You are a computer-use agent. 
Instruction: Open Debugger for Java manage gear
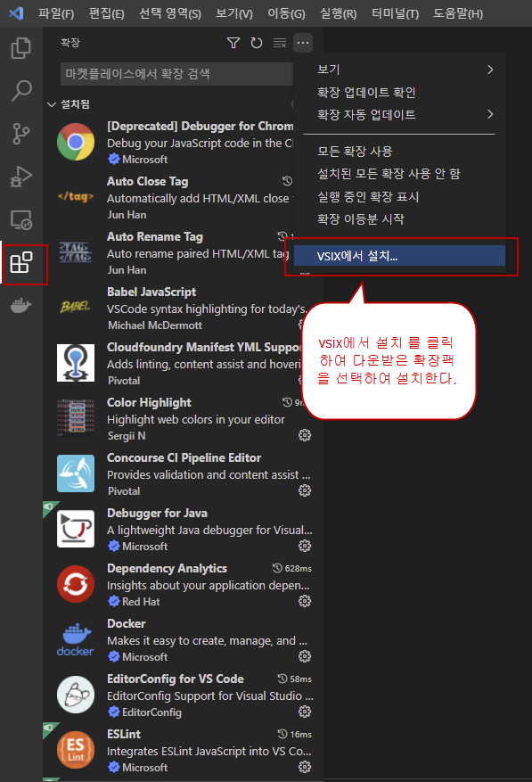pos(305,546)
